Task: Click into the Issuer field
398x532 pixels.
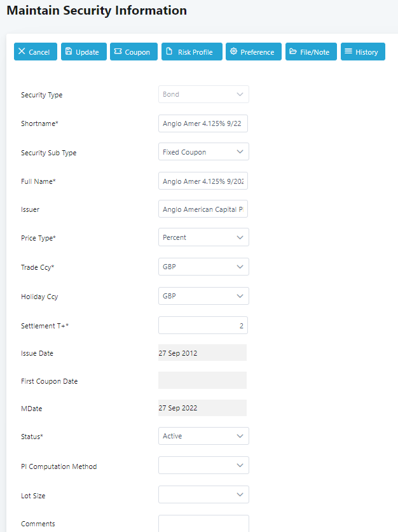Action: tap(203, 209)
